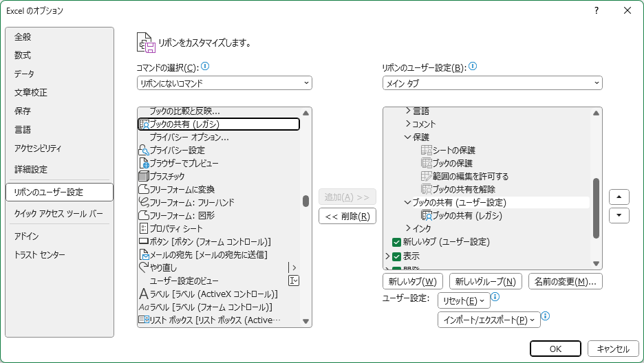Click the シートの保護 icon in ribbon tree
This screenshot has height=363, width=644.
click(426, 150)
